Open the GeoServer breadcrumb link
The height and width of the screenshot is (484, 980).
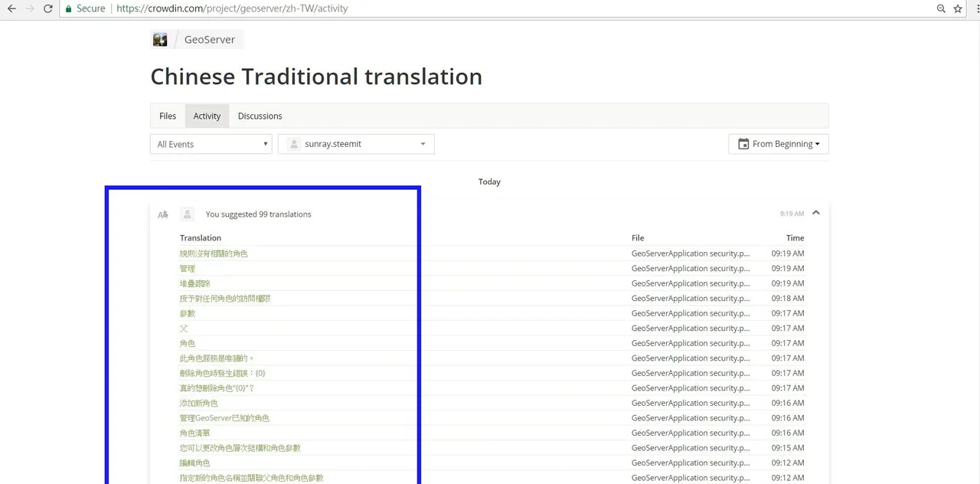210,40
